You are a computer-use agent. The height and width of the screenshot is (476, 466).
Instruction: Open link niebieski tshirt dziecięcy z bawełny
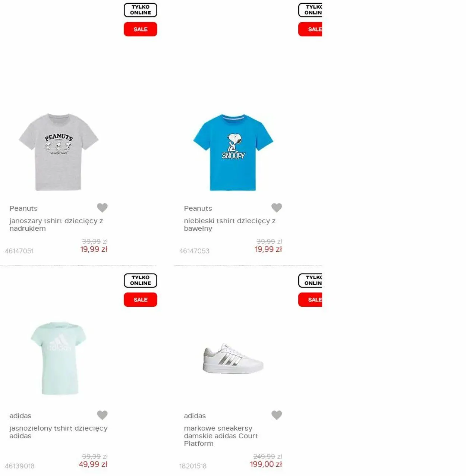(x=230, y=225)
